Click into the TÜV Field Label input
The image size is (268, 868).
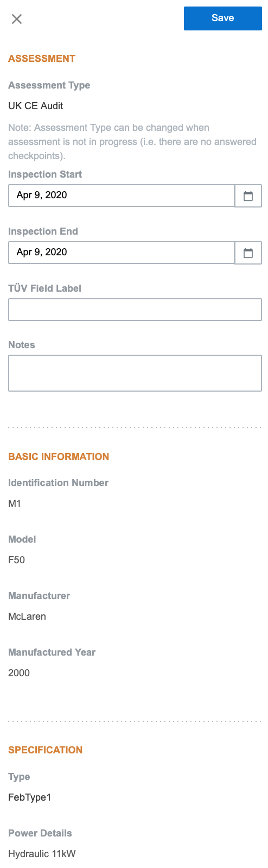click(135, 310)
